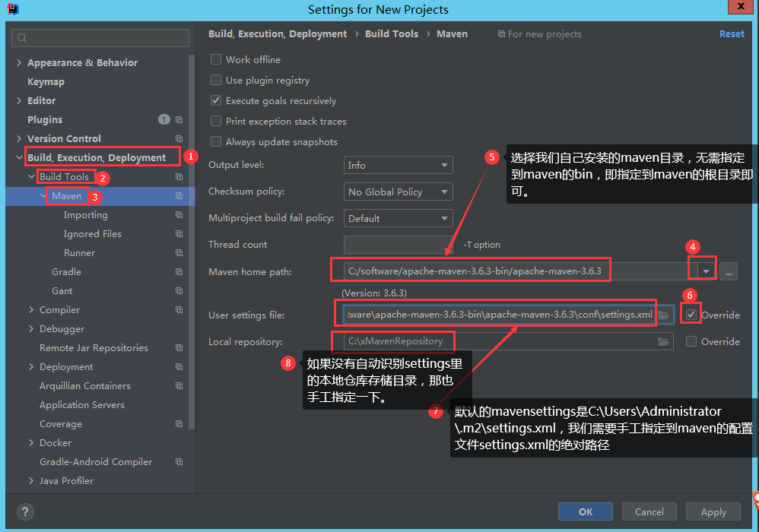Click the Thread count input field

click(398, 245)
